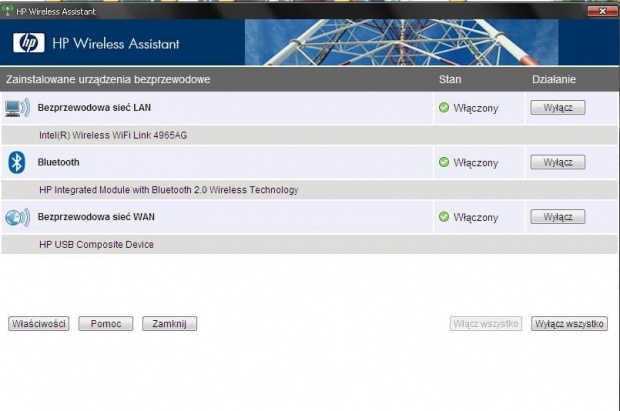620x411 pixels.
Task: Click the Zamknij button
Action: tap(169, 324)
